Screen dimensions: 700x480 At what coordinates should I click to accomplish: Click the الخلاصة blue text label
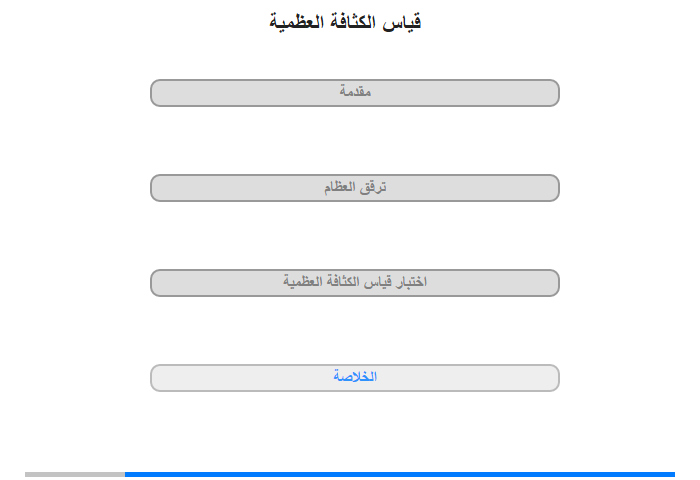pyautogui.click(x=355, y=376)
